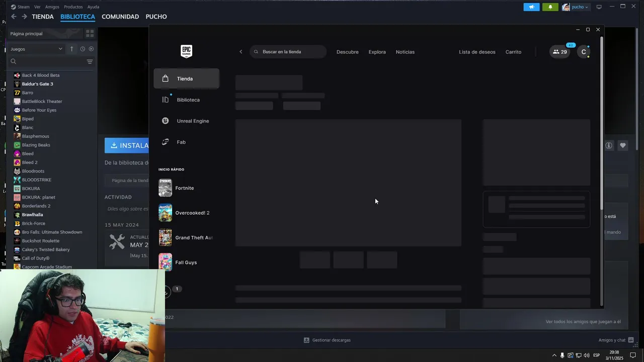This screenshot has width=644, height=362.
Task: Click the Epic store search field
Action: point(288,52)
